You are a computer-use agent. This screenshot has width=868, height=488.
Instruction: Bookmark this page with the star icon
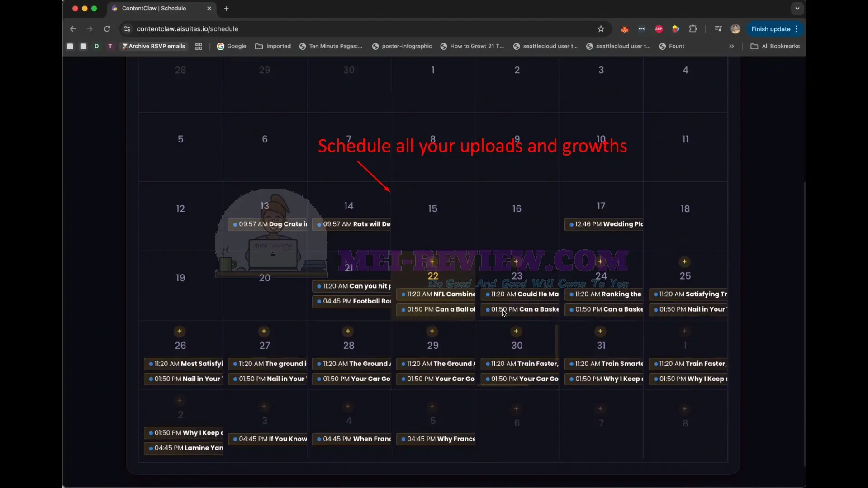point(601,29)
